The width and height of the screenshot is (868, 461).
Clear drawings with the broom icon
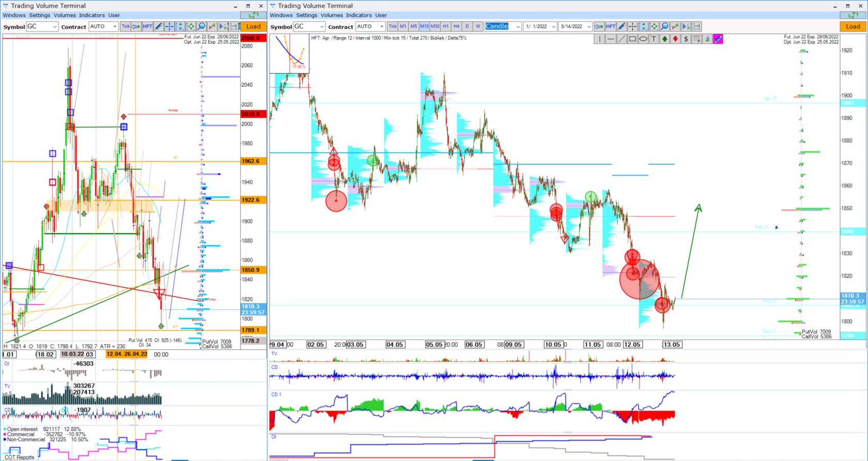(708, 39)
